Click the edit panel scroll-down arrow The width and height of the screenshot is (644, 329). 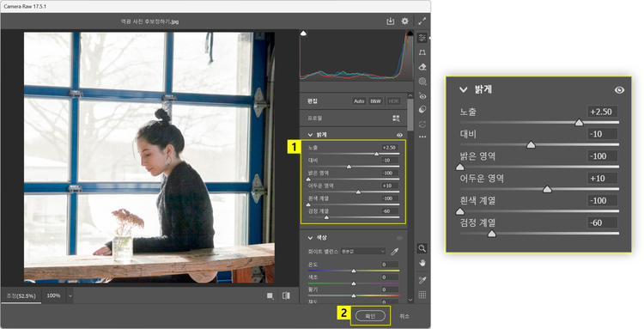(410, 300)
